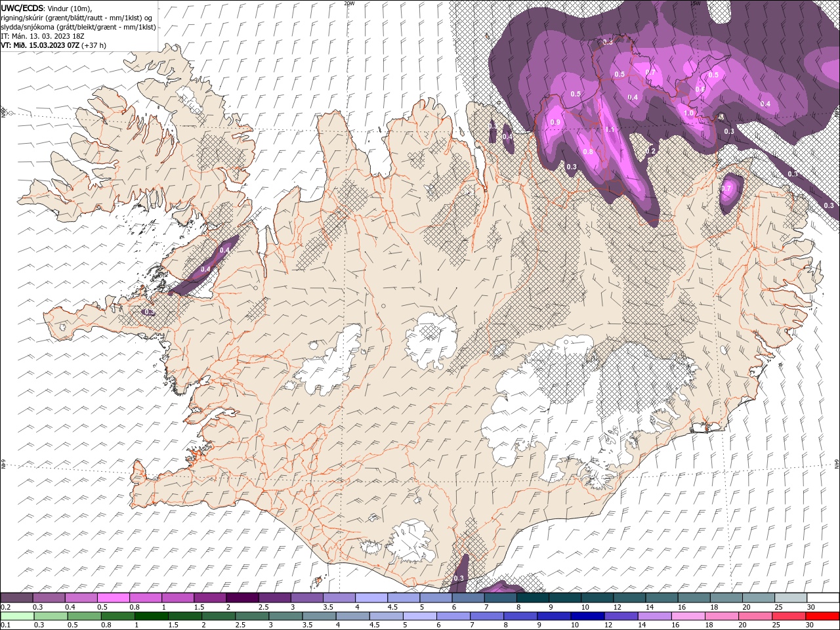Click the 0.9 precipitation value on the map

point(555,123)
